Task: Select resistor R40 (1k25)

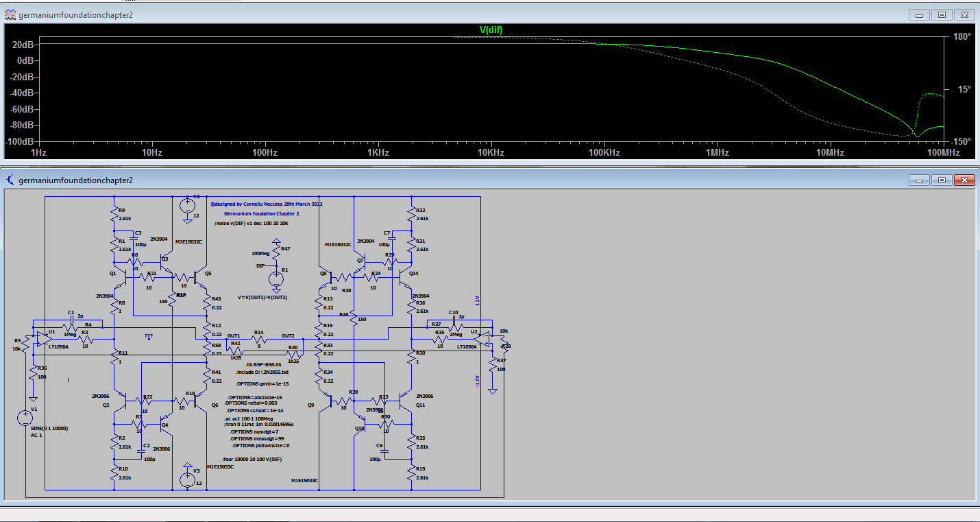Action: (x=293, y=354)
